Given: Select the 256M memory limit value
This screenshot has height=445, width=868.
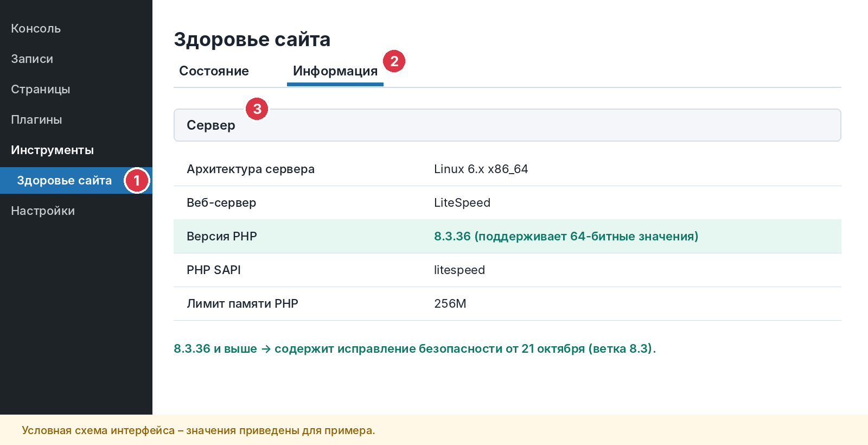Looking at the screenshot, I should [450, 303].
